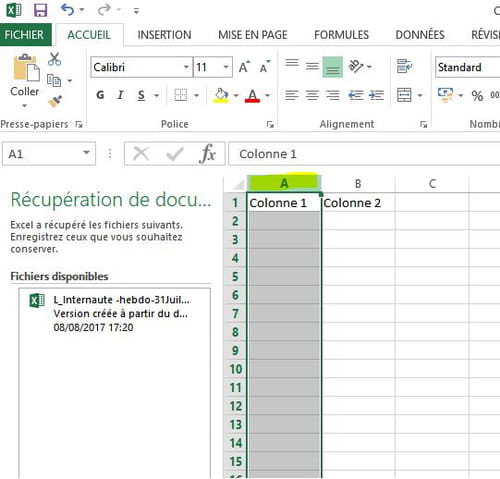
Task: Click the accounting number format icon
Action: (445, 95)
